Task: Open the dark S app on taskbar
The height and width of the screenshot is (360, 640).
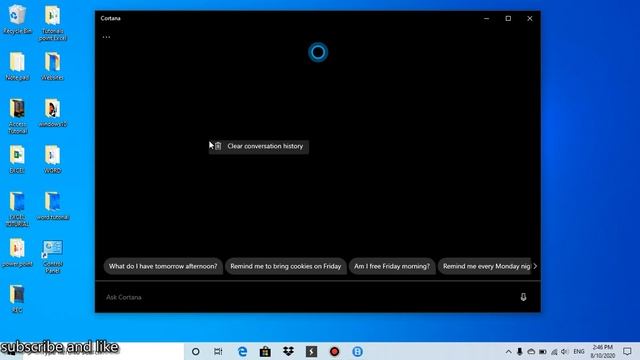Action: pos(311,351)
